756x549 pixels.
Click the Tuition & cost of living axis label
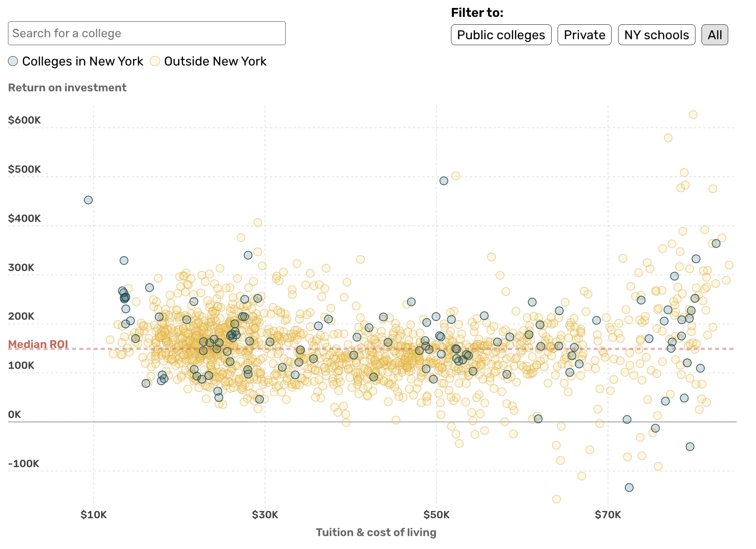pos(377,532)
